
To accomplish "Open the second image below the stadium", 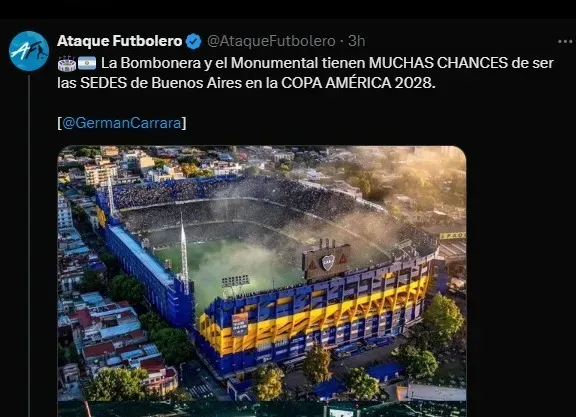I will (262, 409).
